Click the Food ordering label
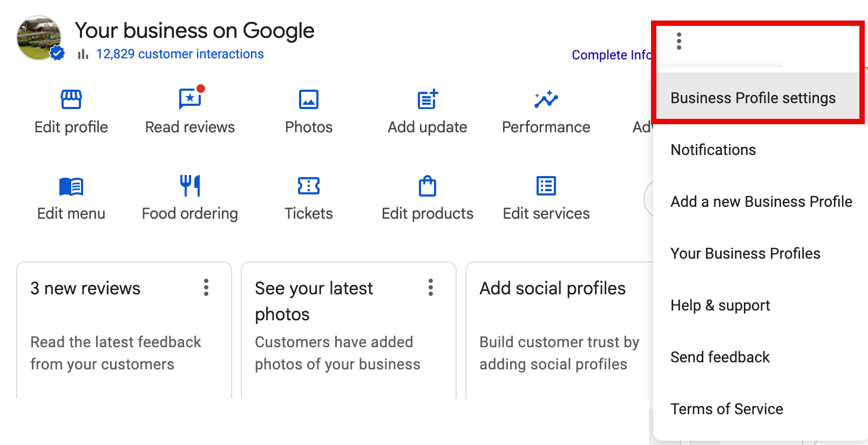 tap(190, 214)
